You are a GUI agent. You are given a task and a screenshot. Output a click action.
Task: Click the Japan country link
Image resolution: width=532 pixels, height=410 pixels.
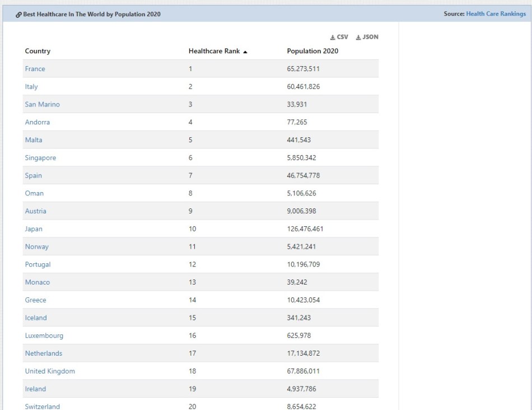pos(34,229)
